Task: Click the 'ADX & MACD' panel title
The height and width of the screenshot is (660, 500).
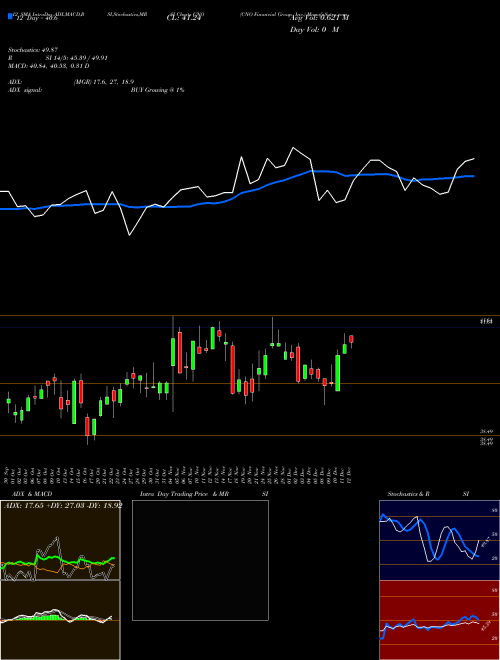Action: pos(32,494)
